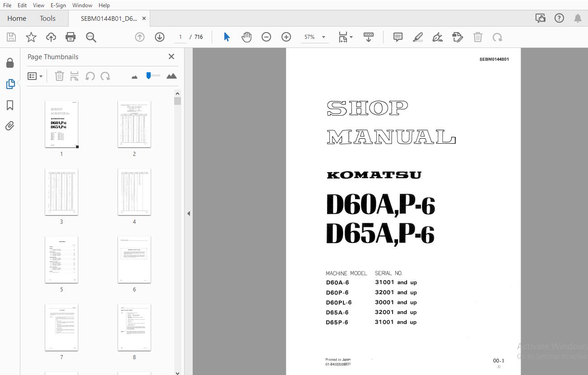Screen dimensions: 588x375
Task: Select page 4 thumbnail
Action: [x=134, y=192]
